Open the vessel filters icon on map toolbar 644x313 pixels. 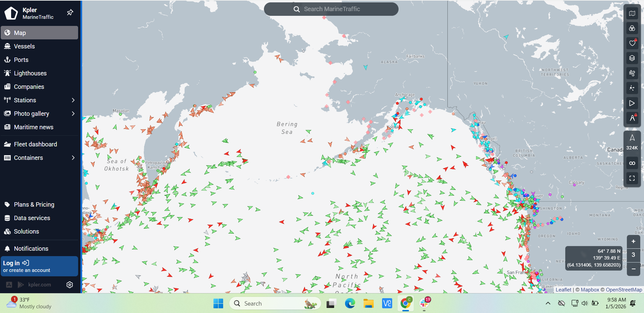(x=632, y=28)
